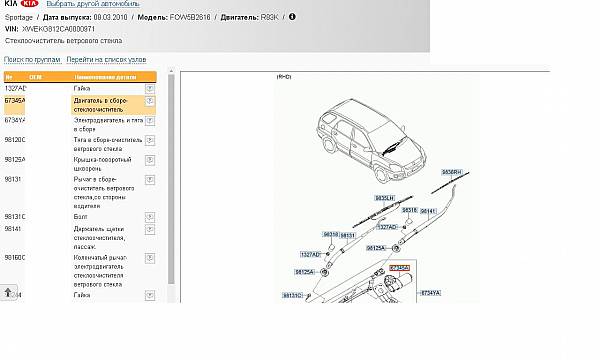Viewport: 600px width, 360px height.
Task: Click the red KIA logo
Action: [29, 3]
